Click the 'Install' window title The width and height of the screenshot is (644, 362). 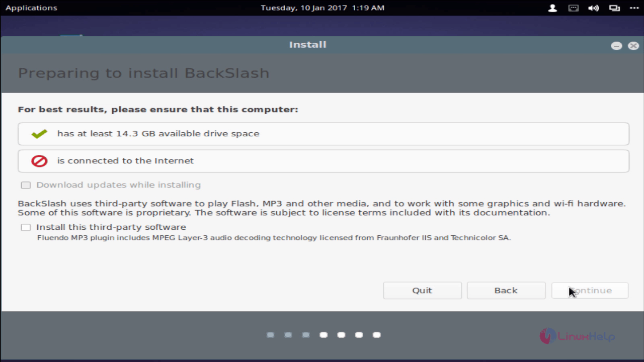307,45
